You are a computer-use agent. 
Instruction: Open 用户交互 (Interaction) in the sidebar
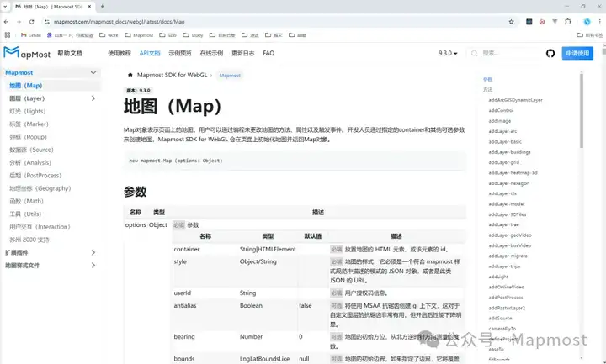[x=40, y=227]
